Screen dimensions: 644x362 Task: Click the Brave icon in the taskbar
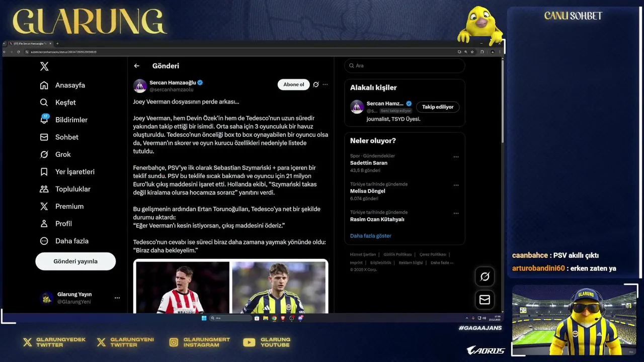tap(283, 318)
